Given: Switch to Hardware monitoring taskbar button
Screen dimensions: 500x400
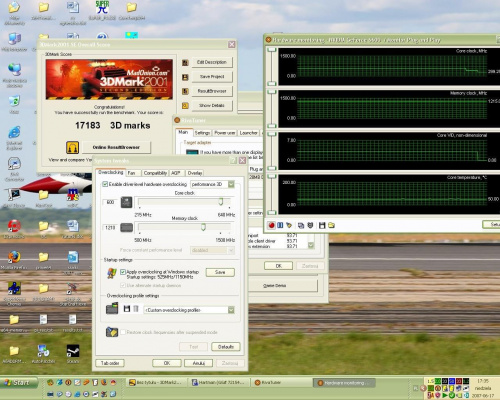Looking at the screenshot, I should tap(344, 383).
